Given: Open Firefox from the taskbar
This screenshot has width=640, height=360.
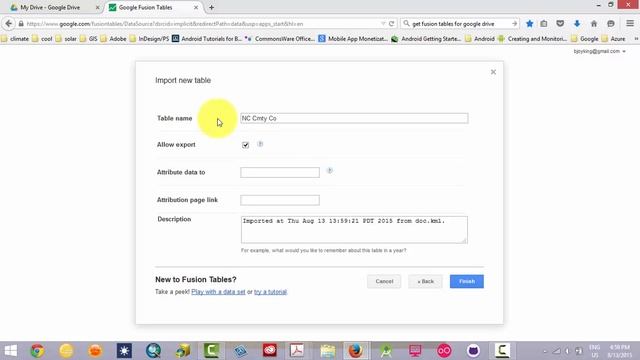Looking at the screenshot, I should 356,351.
